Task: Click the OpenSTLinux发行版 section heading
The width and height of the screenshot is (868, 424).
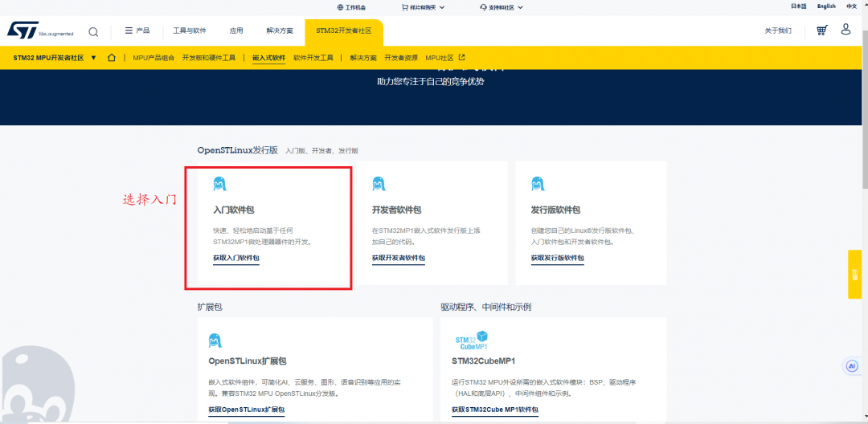Action: (x=237, y=150)
